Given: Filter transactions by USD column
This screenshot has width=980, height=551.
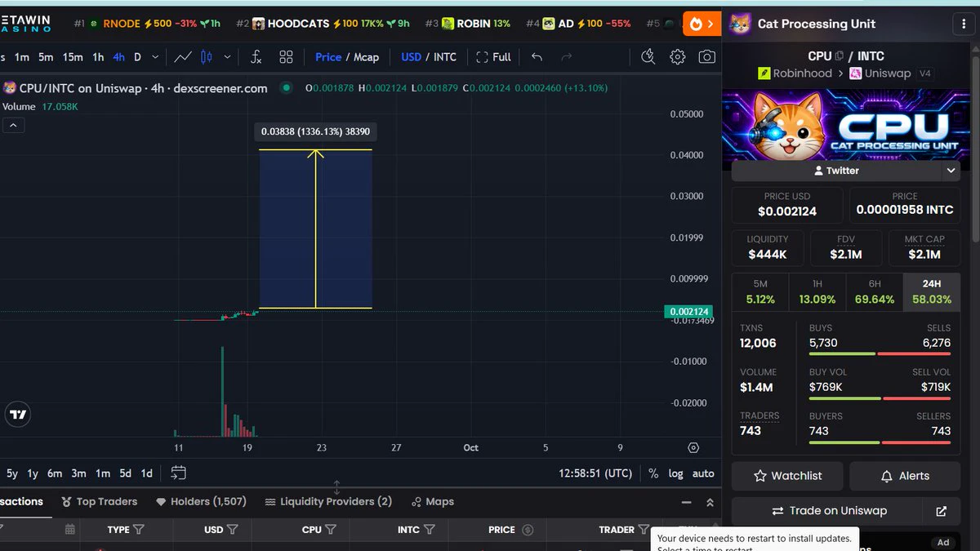Looking at the screenshot, I should tap(232, 530).
